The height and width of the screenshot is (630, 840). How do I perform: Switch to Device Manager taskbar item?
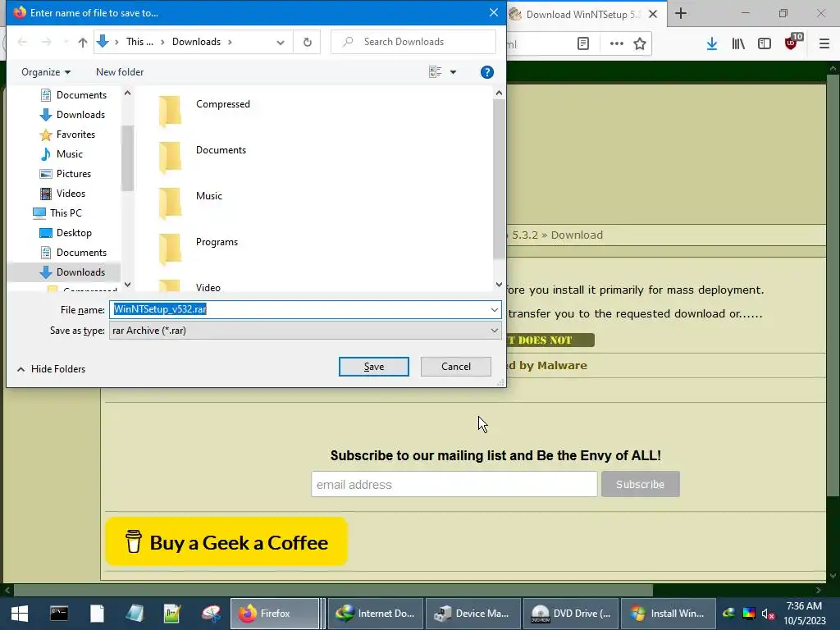(473, 614)
